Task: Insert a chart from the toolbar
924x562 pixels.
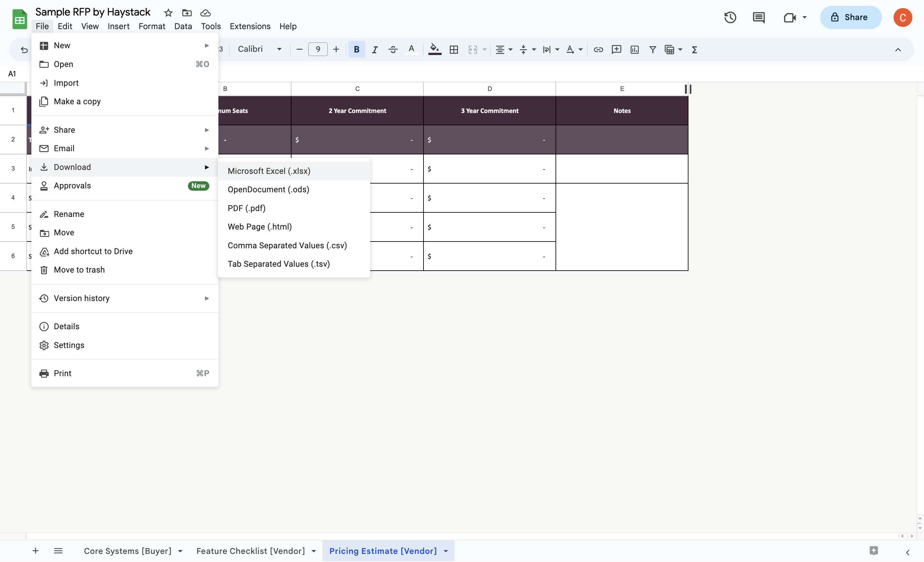Action: [x=634, y=50]
